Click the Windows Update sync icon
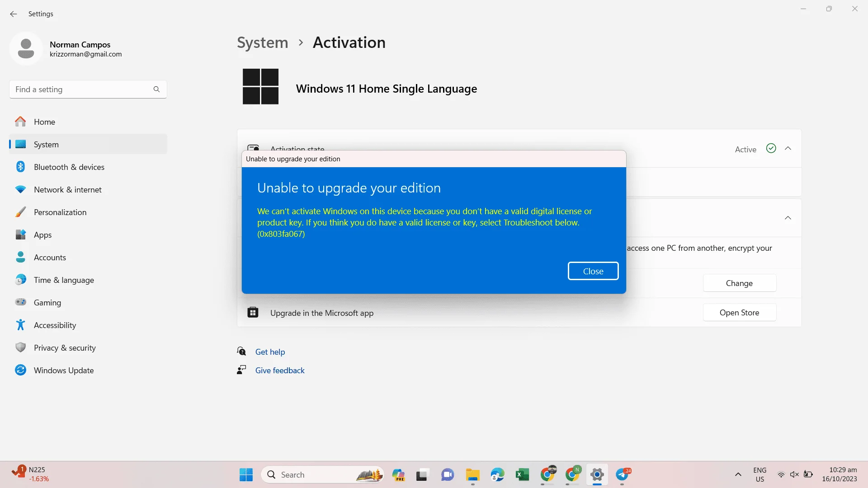 coord(21,370)
